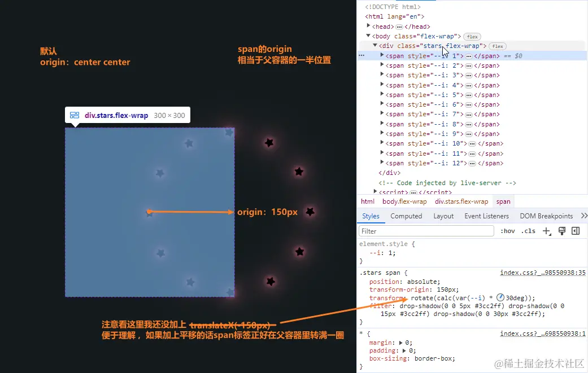Viewport: 588px width, 373px height.
Task: Open the Layout tab
Action: point(443,216)
